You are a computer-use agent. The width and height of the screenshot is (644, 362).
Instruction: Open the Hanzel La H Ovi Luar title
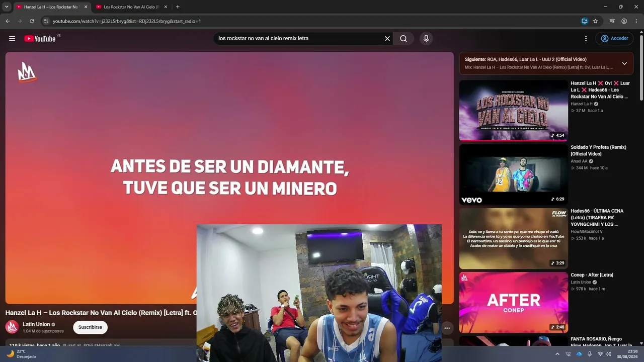coord(600,90)
